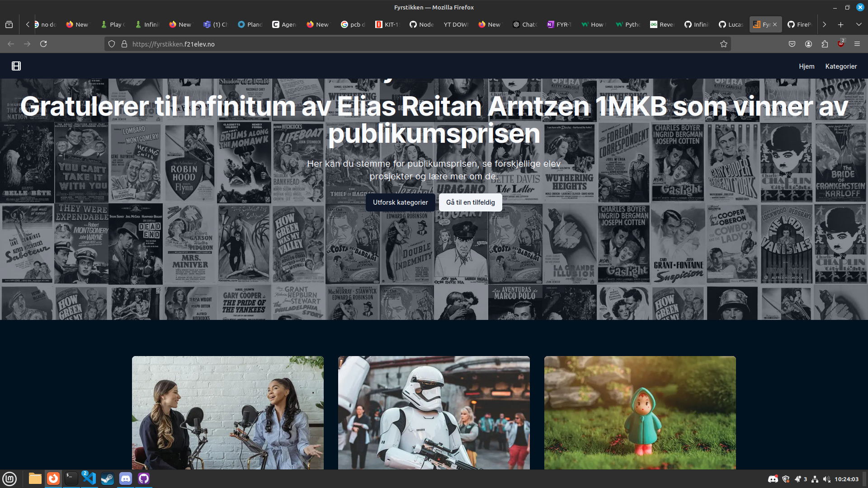Image resolution: width=868 pixels, height=488 pixels.
Task: Switch to the 'KIT-1' tab
Action: tap(388, 24)
